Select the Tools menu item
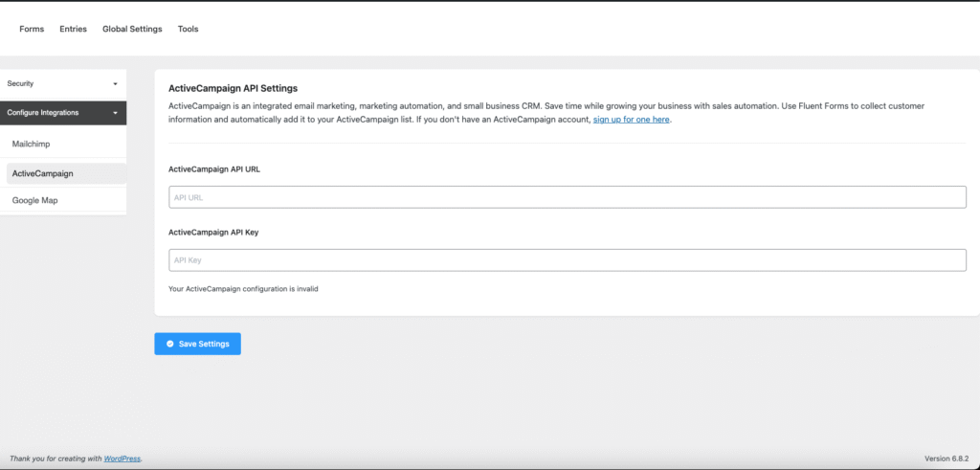Image resolution: width=980 pixels, height=470 pixels. 188,29
